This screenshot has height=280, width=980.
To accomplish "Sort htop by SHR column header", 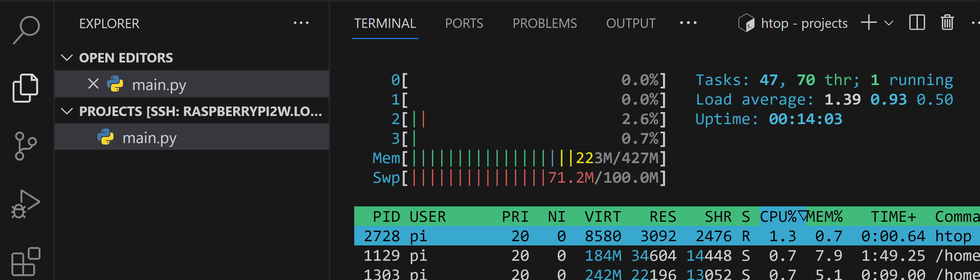I will coord(718,216).
